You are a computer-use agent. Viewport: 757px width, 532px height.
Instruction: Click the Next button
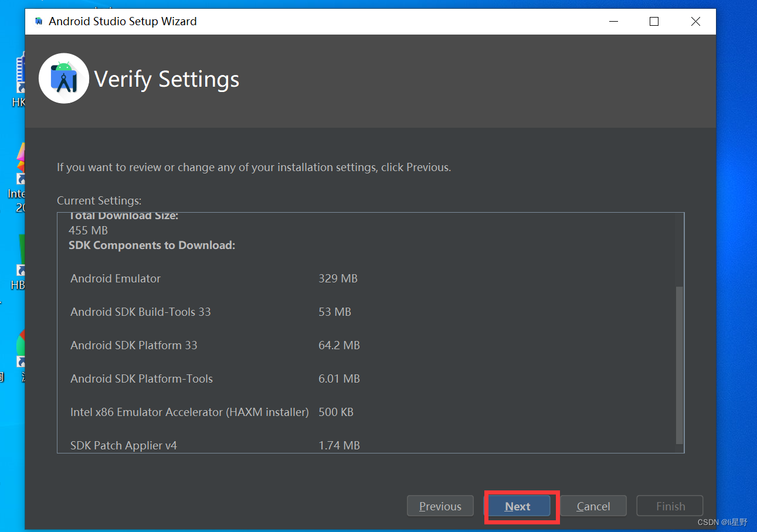518,506
